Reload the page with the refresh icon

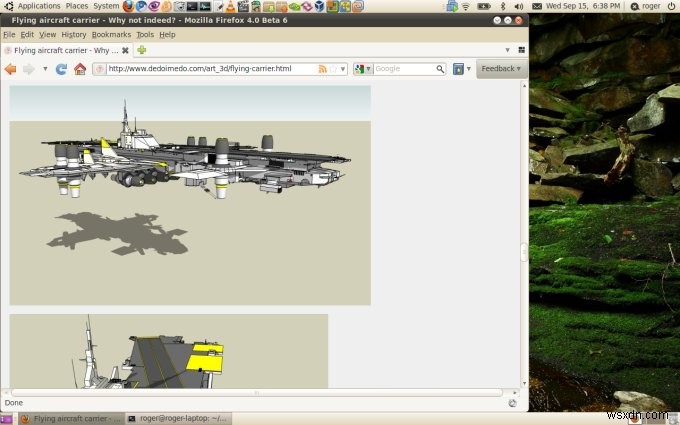pyautogui.click(x=61, y=69)
